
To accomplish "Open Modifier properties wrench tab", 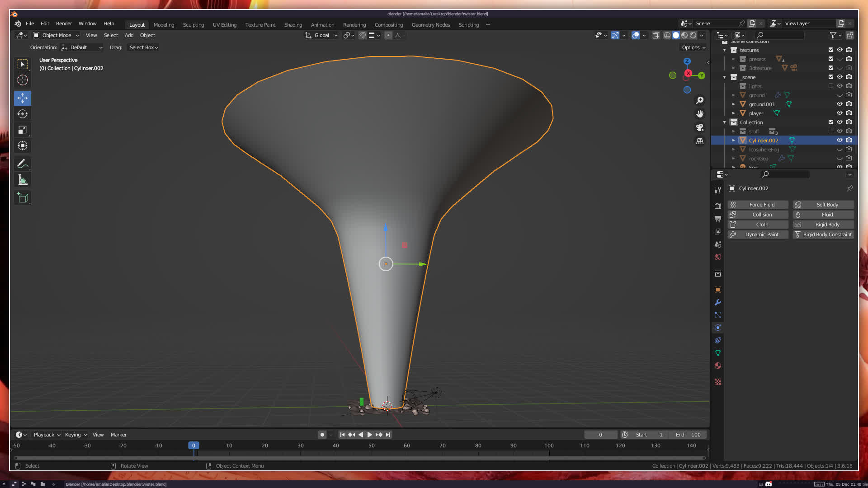I will click(718, 302).
